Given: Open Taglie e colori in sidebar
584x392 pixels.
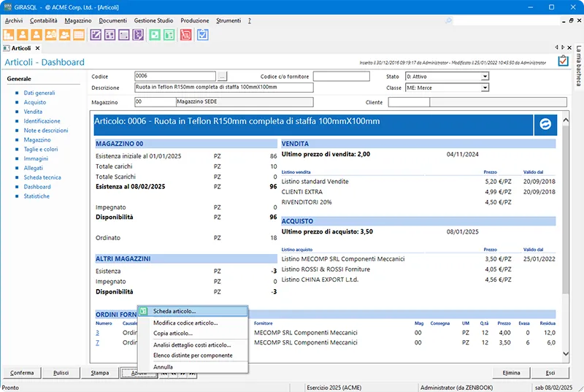Looking at the screenshot, I should click(x=41, y=149).
